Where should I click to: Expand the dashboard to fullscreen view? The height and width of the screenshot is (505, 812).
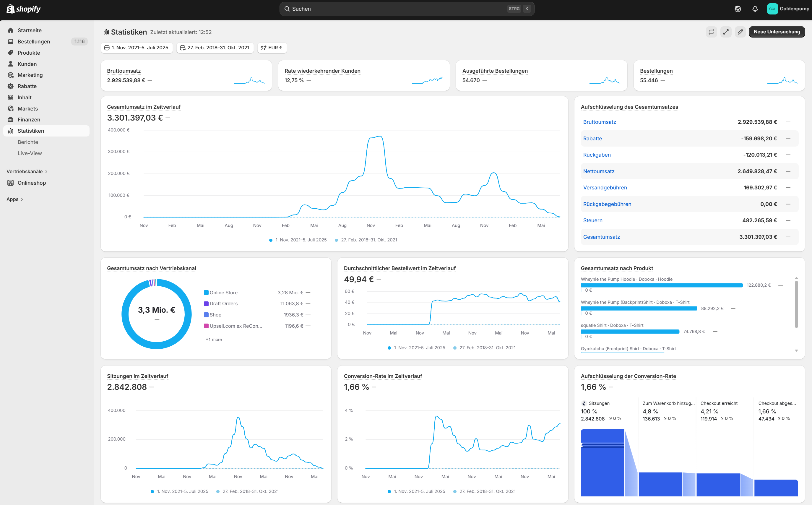[726, 32]
